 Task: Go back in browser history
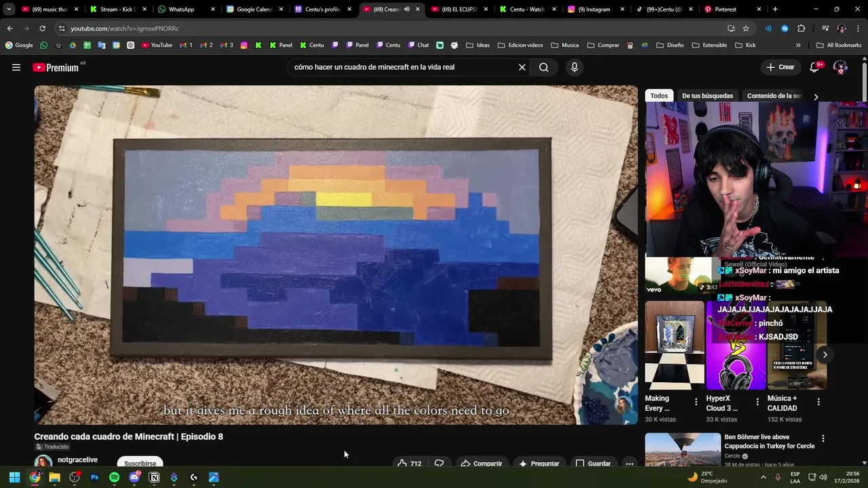[x=9, y=28]
